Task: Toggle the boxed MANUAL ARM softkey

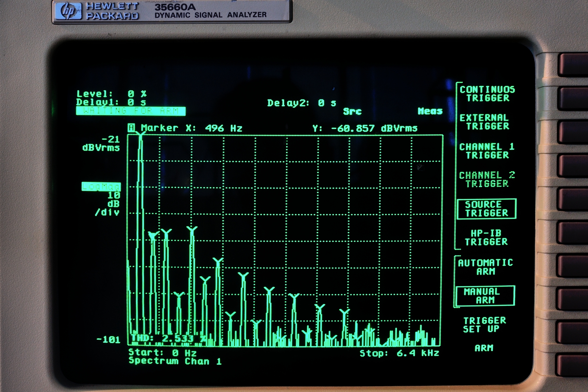Action: 485,296
